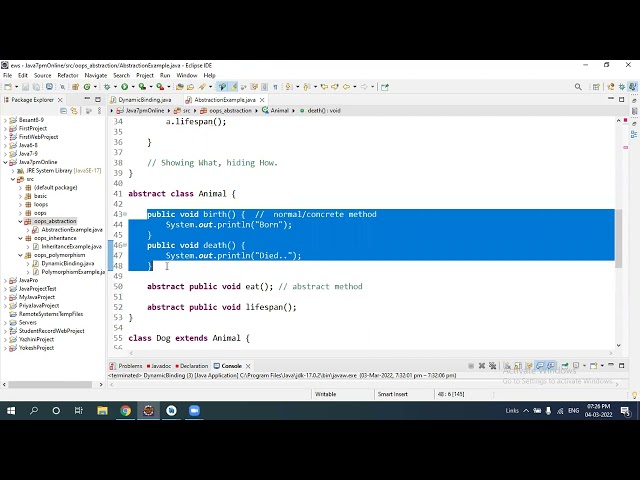640x480 pixels.
Task: Toggle Show Console on Standard Out
Action: [x=539, y=366]
